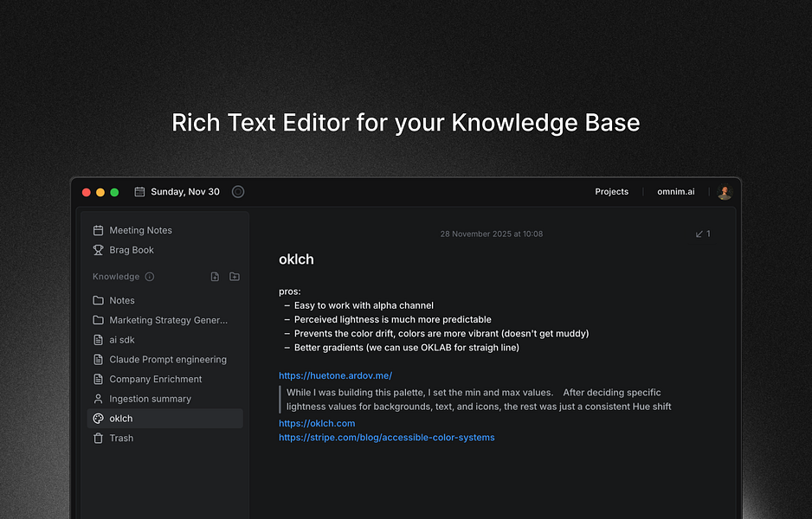Click the palette icon beside oklch

tap(98, 419)
